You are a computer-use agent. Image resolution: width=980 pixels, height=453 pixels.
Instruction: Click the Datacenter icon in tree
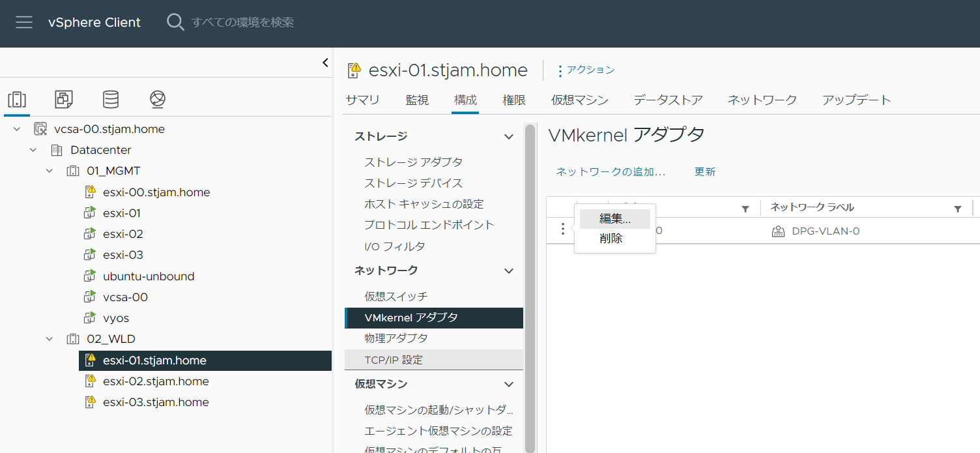pyautogui.click(x=57, y=150)
